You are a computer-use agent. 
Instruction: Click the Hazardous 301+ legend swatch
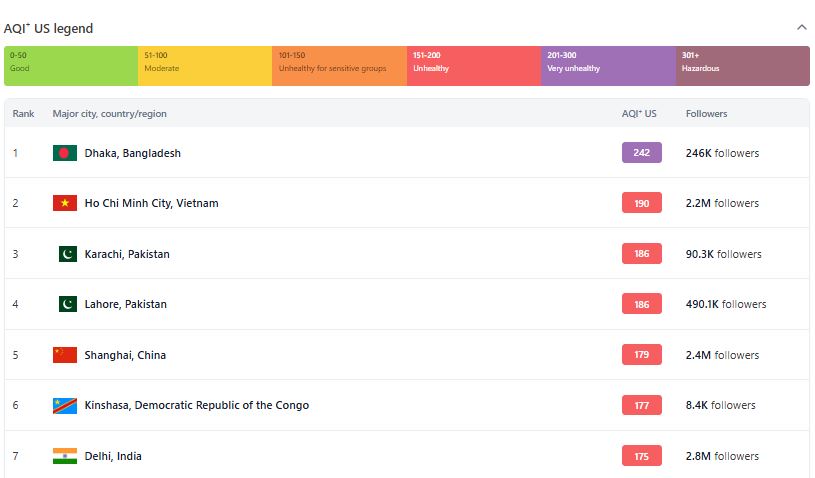pyautogui.click(x=743, y=66)
